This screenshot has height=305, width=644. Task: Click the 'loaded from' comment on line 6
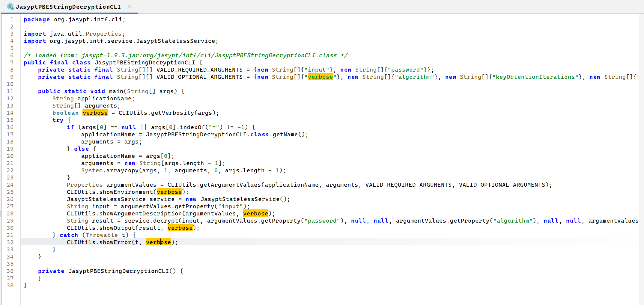click(x=186, y=55)
